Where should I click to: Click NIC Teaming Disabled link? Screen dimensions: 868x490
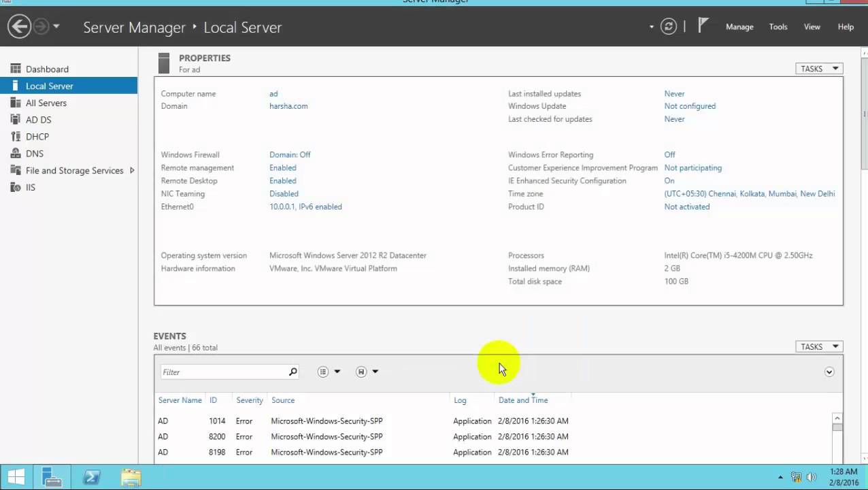(x=284, y=193)
